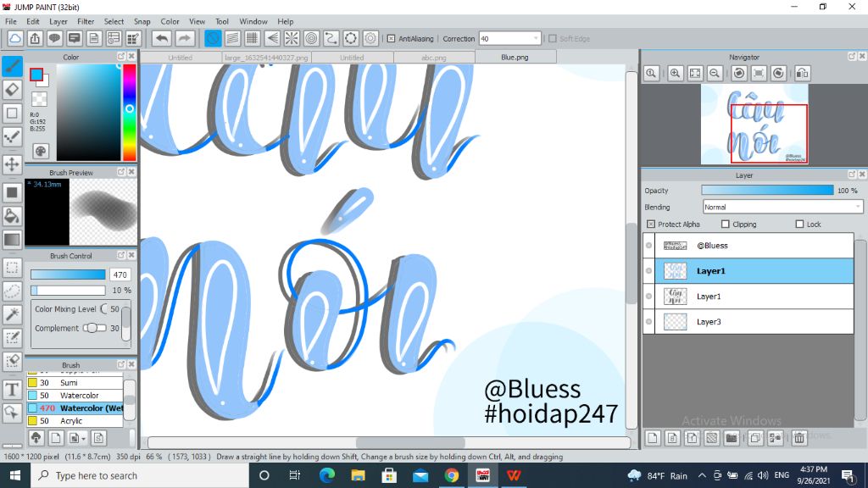
Task: Open Microsoft Edge from taskbar
Action: click(326, 475)
